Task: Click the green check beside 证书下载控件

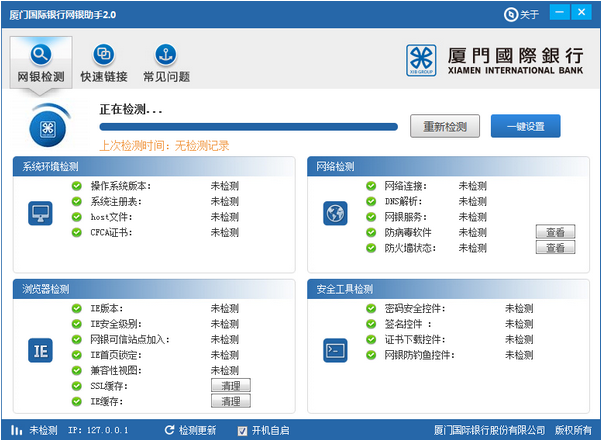Action: 371,339
